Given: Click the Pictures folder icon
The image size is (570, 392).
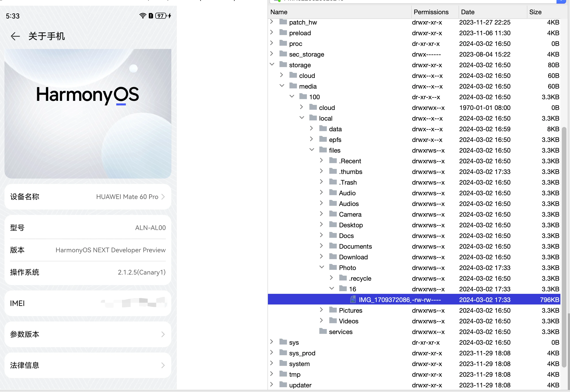Looking at the screenshot, I should (x=333, y=310).
